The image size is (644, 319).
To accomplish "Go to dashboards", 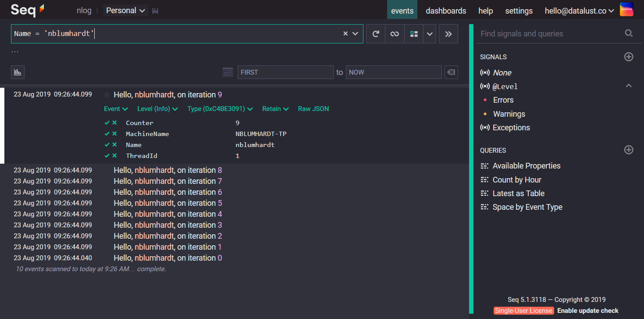I will coord(446,11).
